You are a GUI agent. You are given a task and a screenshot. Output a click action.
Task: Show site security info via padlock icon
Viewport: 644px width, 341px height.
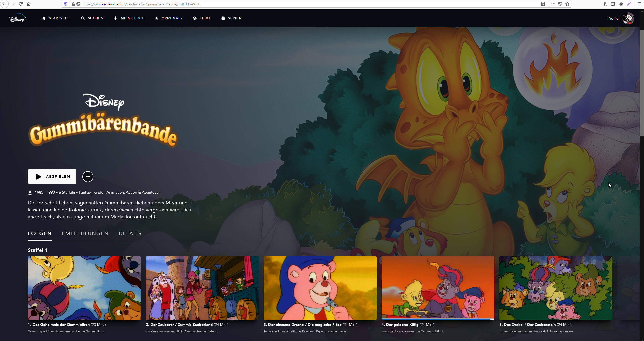pos(73,4)
